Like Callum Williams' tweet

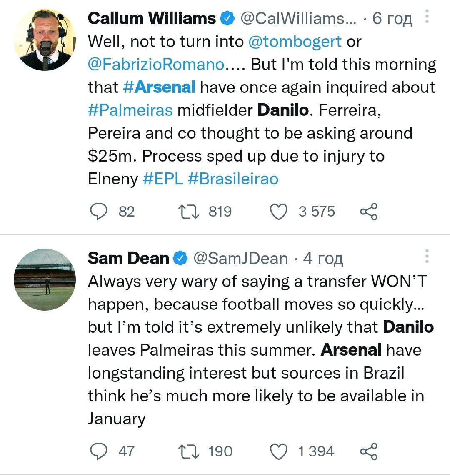[x=279, y=212]
